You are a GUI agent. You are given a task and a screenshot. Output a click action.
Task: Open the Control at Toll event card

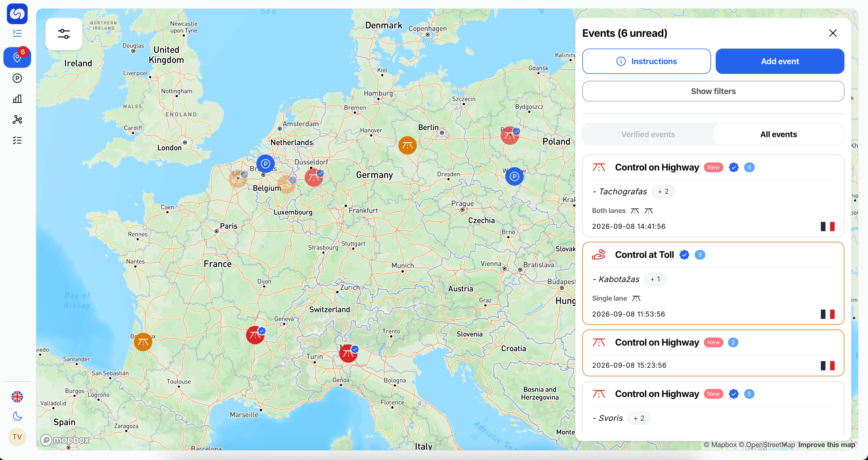tap(713, 283)
